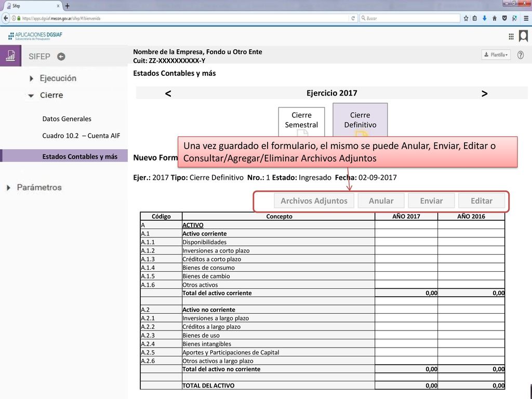
Task: Click the AÑO 2017 column header
Action: tap(406, 216)
